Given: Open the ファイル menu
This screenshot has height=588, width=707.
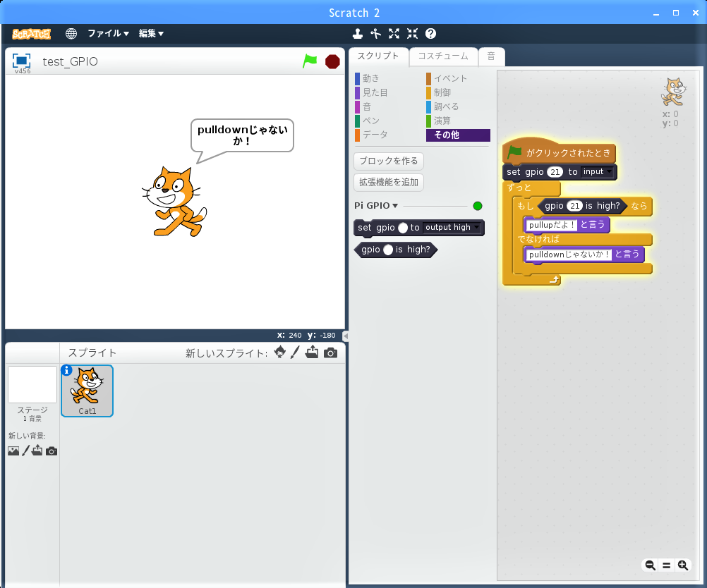Looking at the screenshot, I should pos(108,33).
